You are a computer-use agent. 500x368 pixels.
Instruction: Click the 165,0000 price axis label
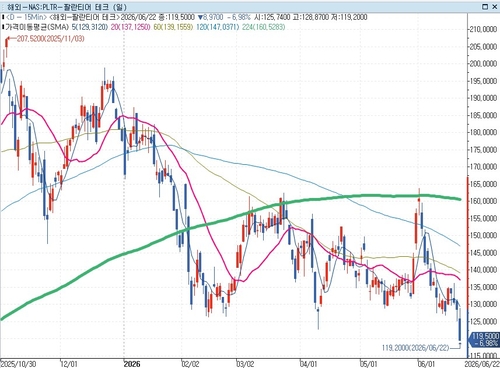[x=483, y=184]
